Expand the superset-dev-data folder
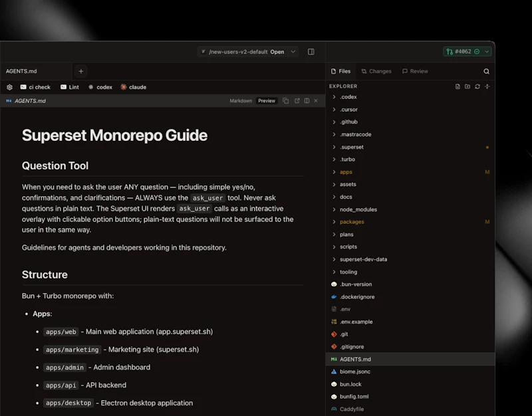This screenshot has height=416, width=532. tap(410, 259)
